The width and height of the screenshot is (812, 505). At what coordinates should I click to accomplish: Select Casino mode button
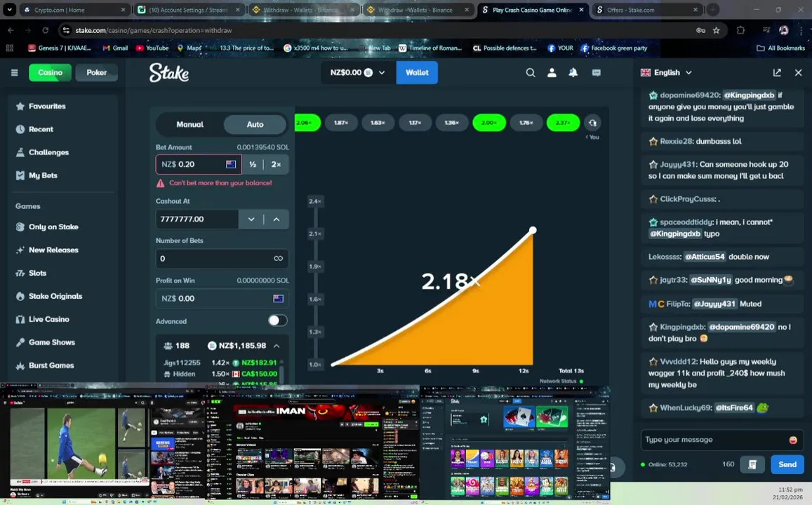pyautogui.click(x=50, y=72)
